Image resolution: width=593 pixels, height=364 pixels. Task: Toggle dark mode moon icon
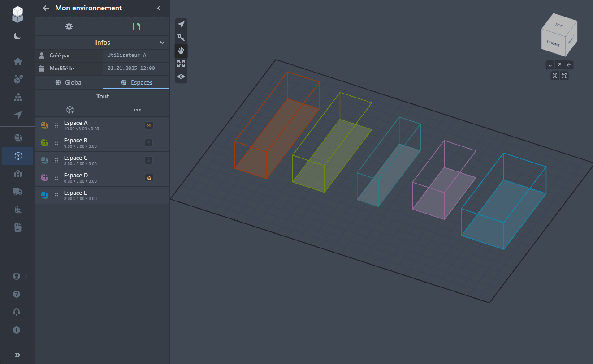[x=17, y=36]
